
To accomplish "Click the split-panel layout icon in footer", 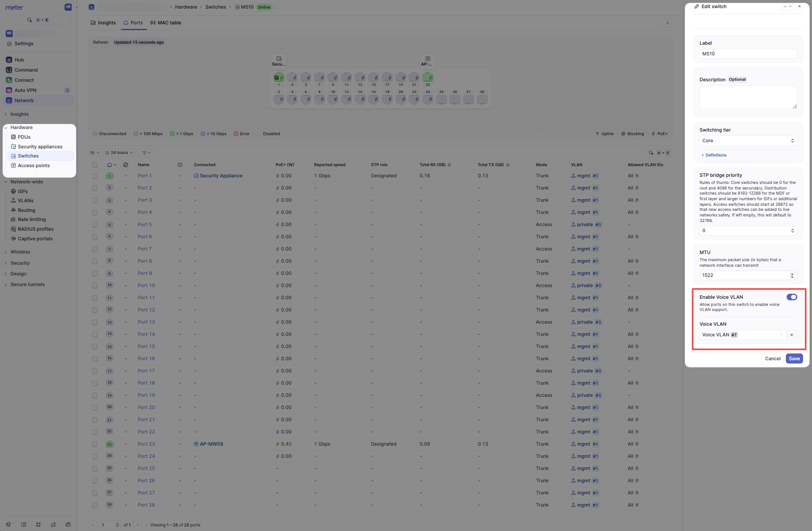I will coord(23,524).
